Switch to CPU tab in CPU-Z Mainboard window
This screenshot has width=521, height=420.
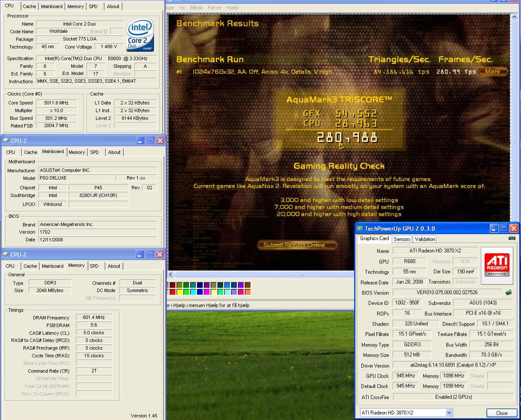pyautogui.click(x=11, y=152)
